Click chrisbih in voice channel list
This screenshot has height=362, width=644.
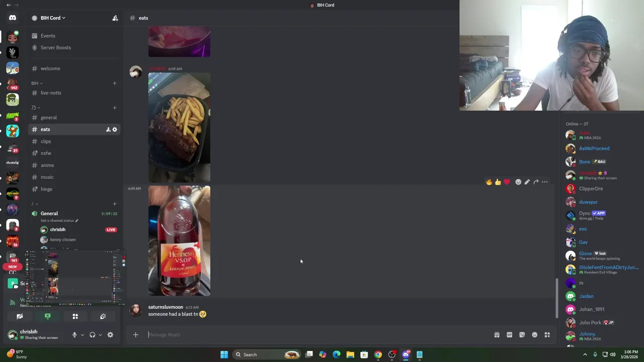pos(78,230)
